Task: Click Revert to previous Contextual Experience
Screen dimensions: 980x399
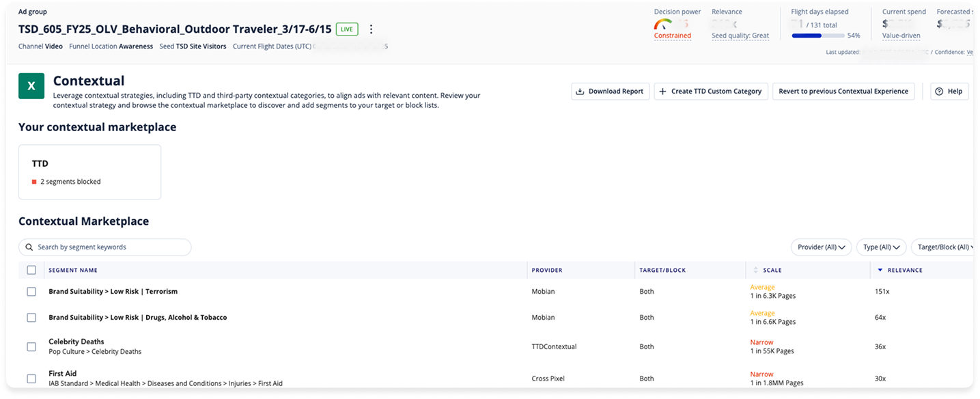Action: [x=843, y=91]
